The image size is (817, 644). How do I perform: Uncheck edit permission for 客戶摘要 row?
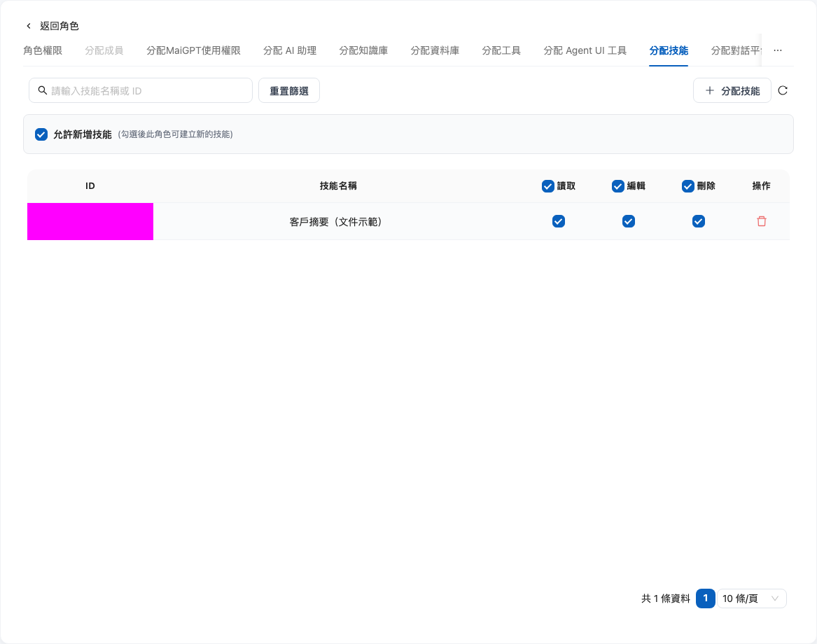coord(629,221)
